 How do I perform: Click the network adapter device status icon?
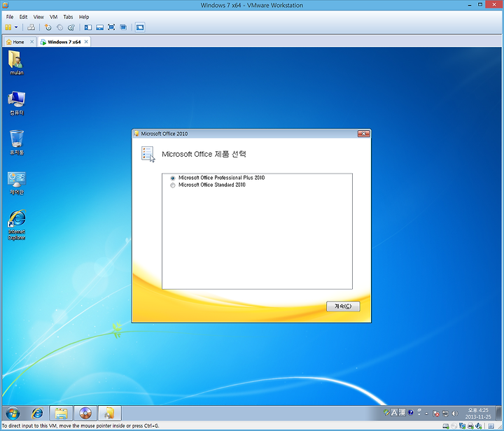[462, 426]
